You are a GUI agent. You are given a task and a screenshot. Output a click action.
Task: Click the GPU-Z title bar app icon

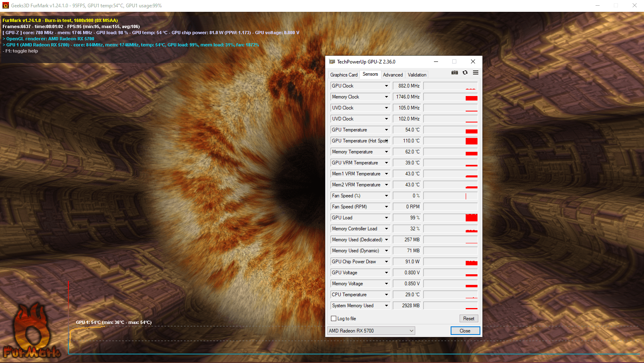pos(332,62)
